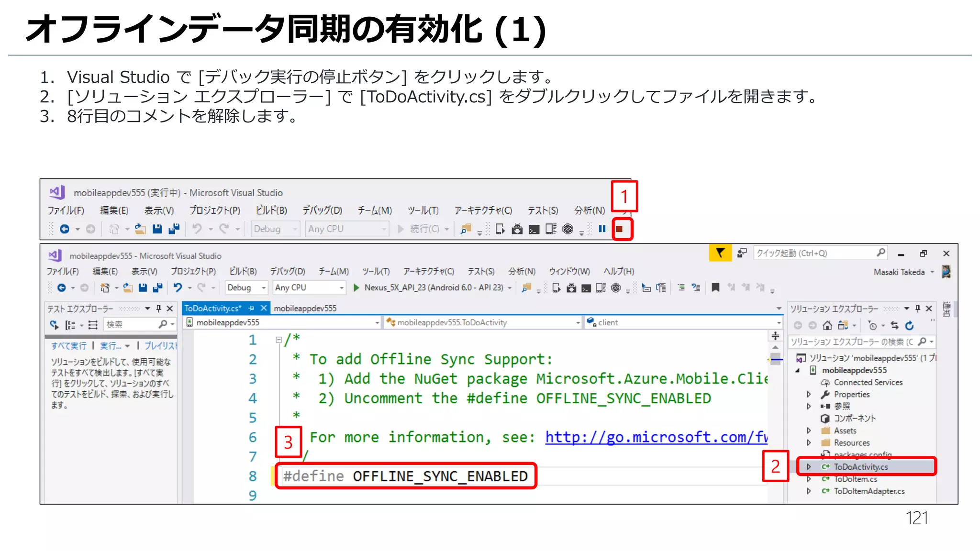Collapse the comment block outline on line 1

[x=278, y=340]
